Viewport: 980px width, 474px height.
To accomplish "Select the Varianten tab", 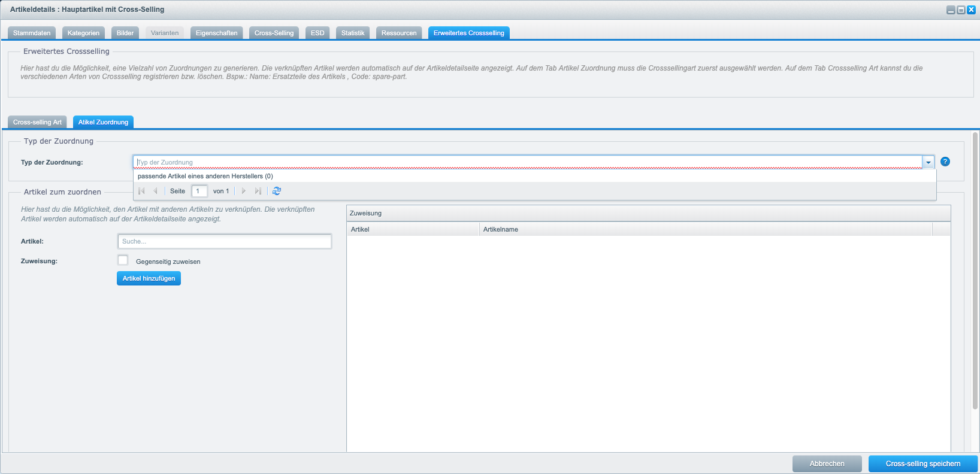I will click(165, 33).
